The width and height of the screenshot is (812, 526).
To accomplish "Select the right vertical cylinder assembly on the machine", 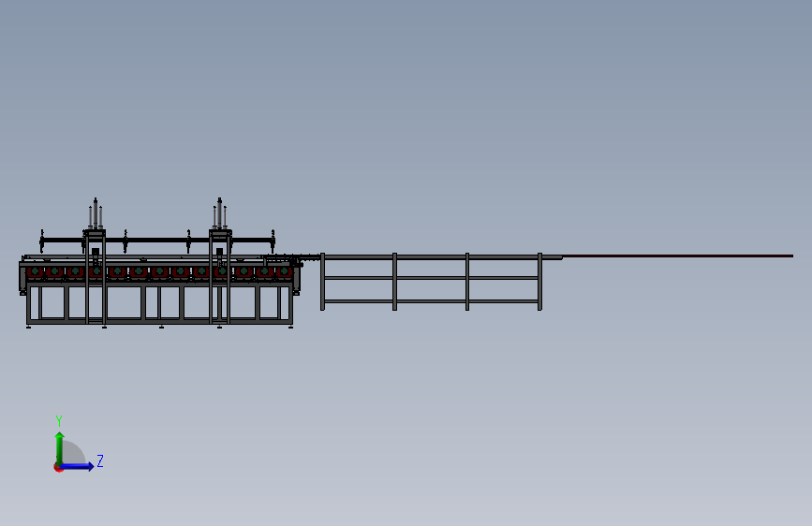I will click(x=219, y=213).
